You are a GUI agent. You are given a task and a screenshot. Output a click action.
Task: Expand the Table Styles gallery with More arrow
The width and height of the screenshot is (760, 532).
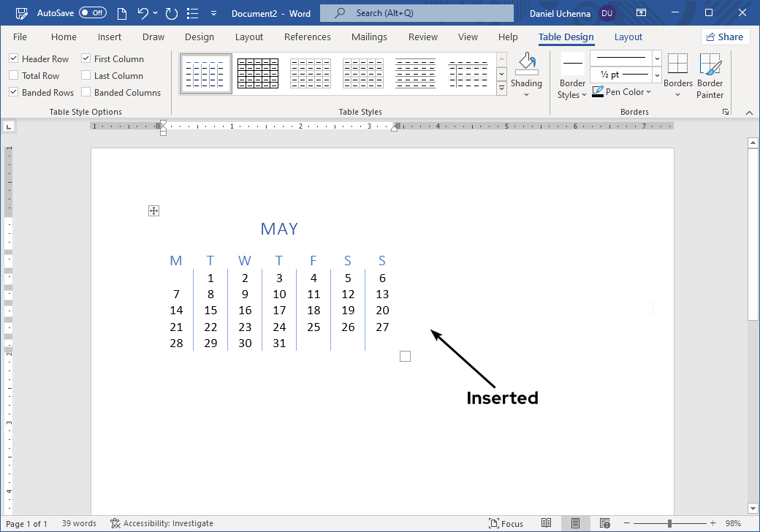501,87
